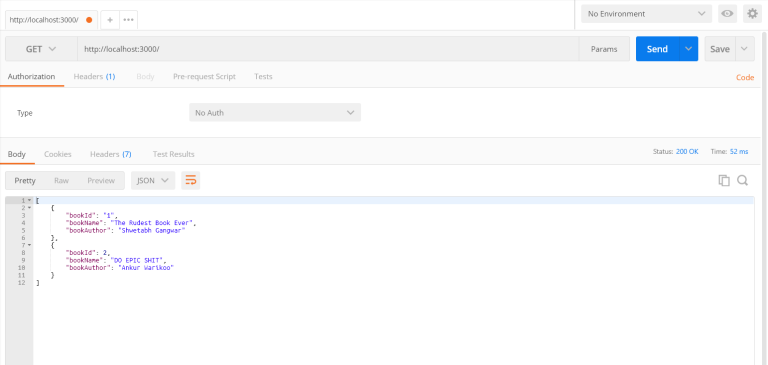The width and height of the screenshot is (768, 365).
Task: Open the request Headers (1) tab
Action: [94, 76]
